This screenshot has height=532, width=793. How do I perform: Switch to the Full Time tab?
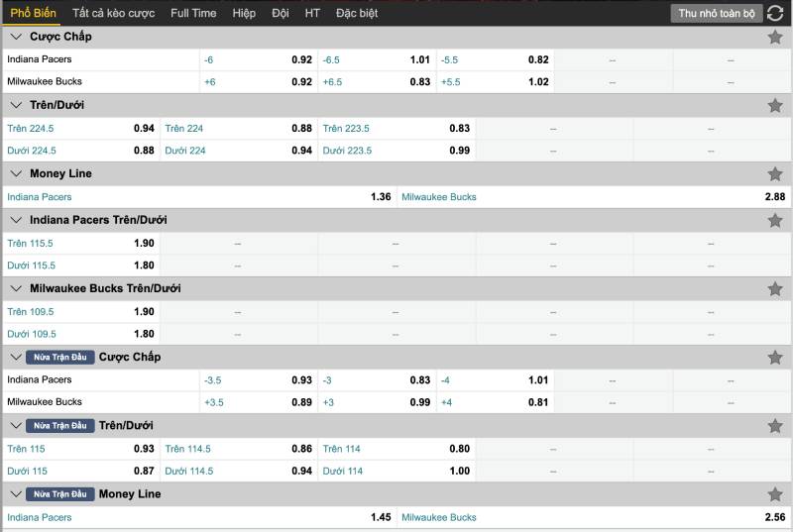(193, 13)
